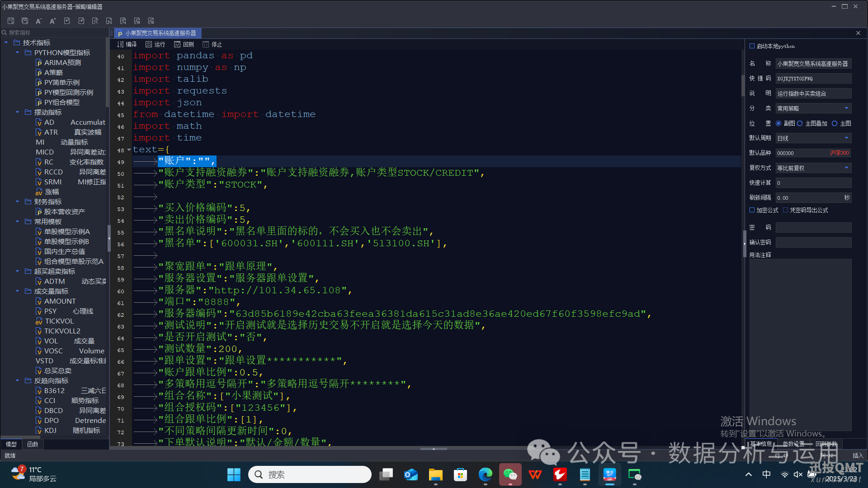868x488 pixels.
Task: Close the strategy editor tab panel
Action: pos(858,33)
